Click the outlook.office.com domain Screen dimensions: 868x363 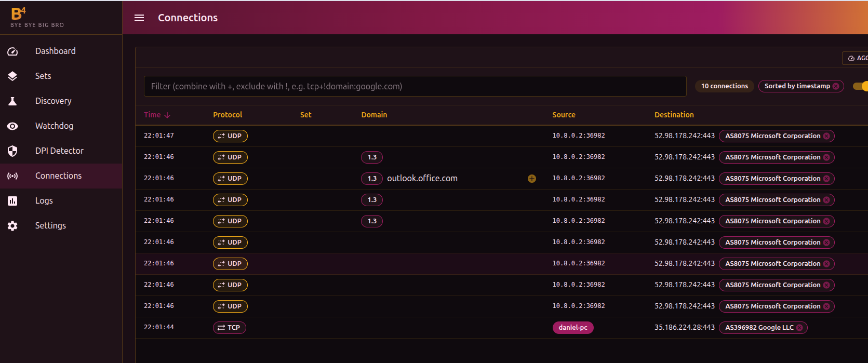point(422,179)
